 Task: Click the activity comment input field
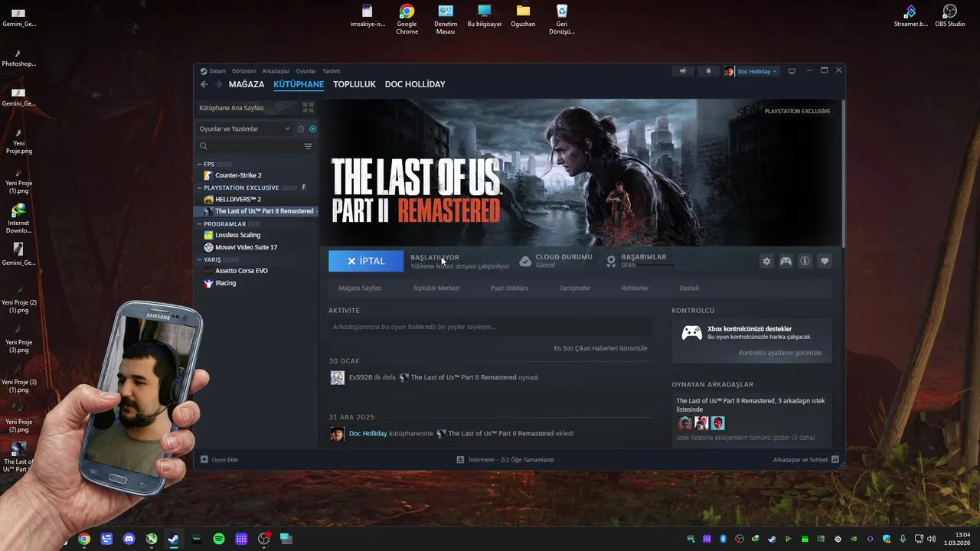coord(490,327)
